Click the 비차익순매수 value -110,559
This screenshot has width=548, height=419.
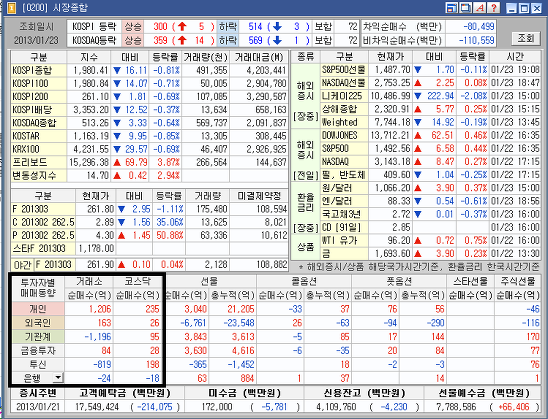click(476, 41)
